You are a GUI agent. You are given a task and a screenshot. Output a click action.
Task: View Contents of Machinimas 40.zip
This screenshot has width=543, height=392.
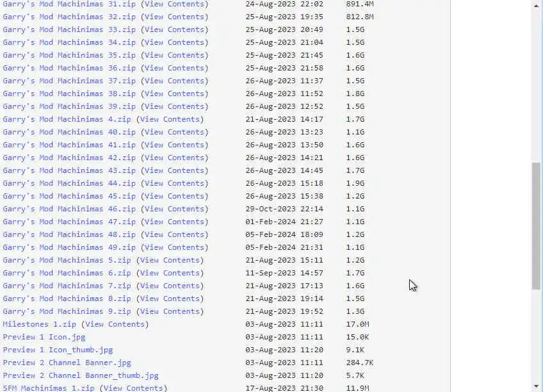pos(175,133)
